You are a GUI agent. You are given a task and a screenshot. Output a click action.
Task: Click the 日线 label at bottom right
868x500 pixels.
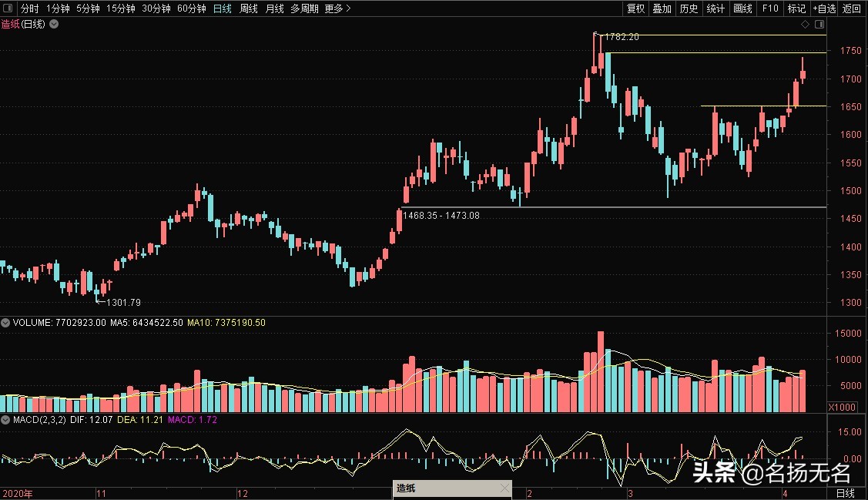(x=846, y=493)
